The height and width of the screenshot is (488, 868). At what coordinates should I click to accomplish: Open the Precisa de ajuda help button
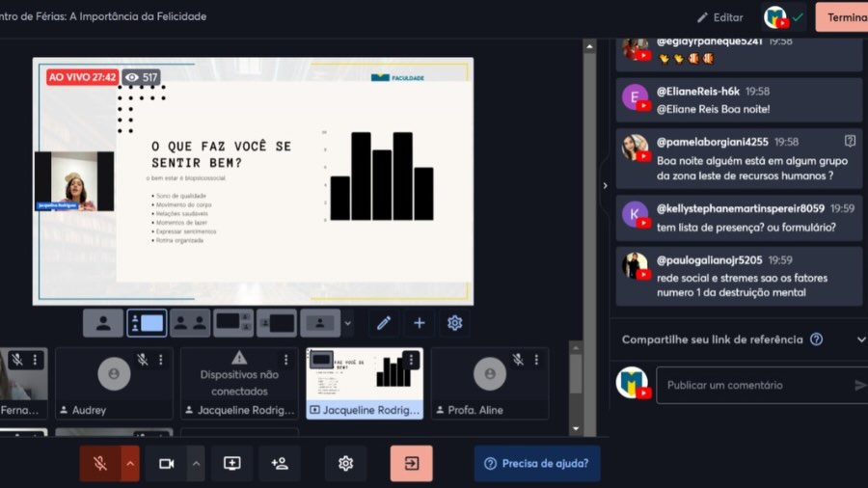tap(537, 464)
